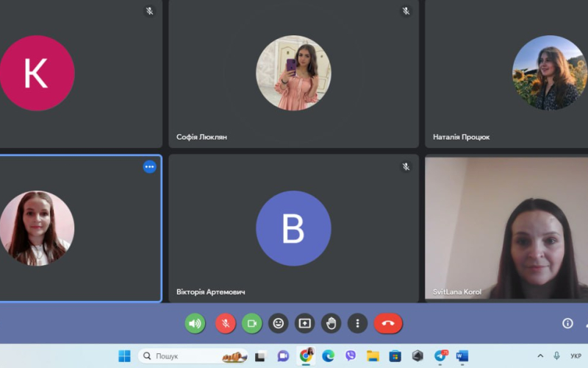Start presenting with the share screen icon

tap(304, 323)
